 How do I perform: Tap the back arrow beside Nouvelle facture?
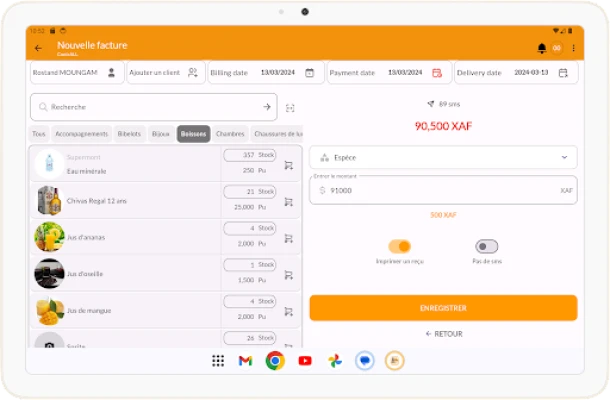(x=38, y=48)
